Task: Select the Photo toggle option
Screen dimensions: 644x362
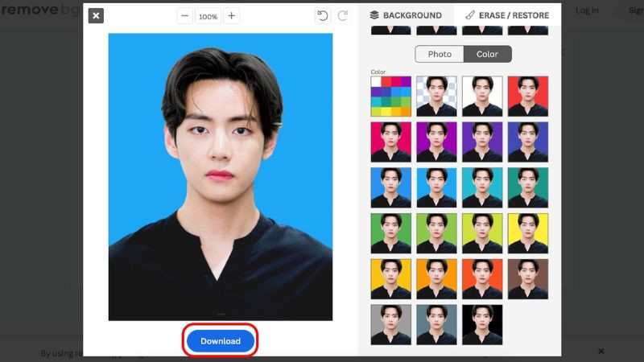Action: click(x=440, y=54)
